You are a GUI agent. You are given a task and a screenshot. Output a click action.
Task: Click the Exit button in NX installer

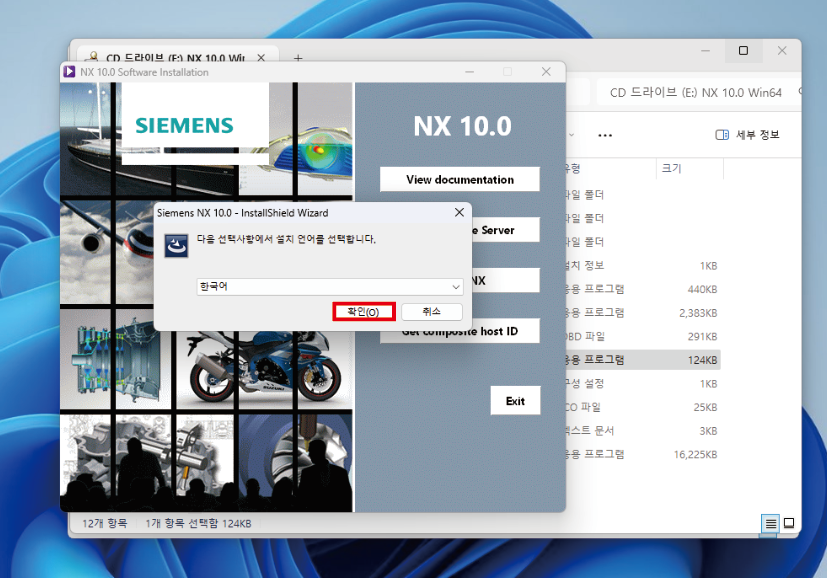pos(515,401)
